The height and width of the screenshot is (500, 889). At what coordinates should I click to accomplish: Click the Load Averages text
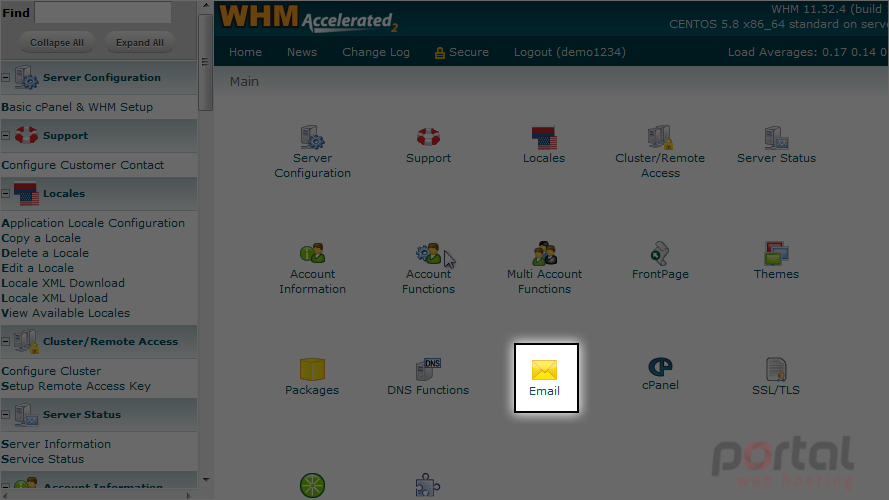click(x=807, y=52)
